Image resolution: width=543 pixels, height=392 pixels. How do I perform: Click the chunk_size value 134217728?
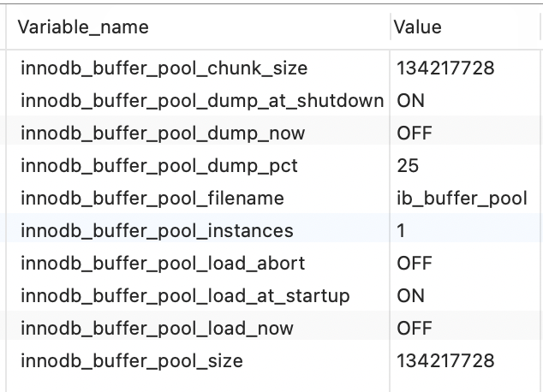point(445,68)
